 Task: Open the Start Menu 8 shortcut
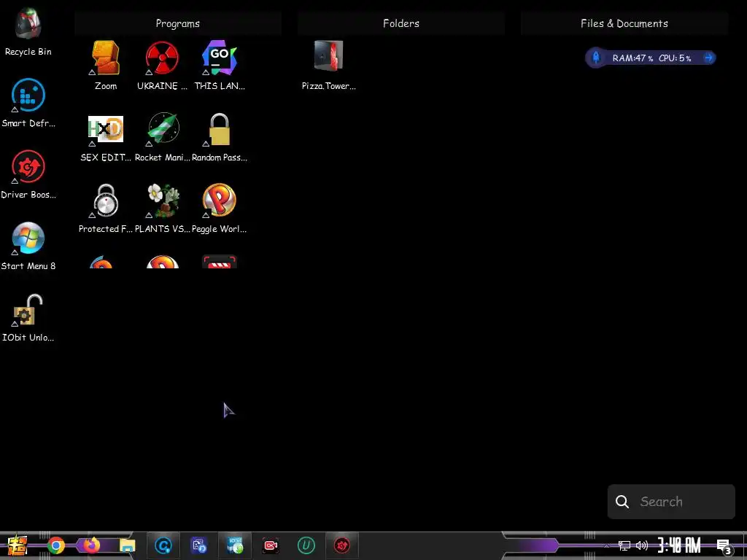pyautogui.click(x=28, y=238)
